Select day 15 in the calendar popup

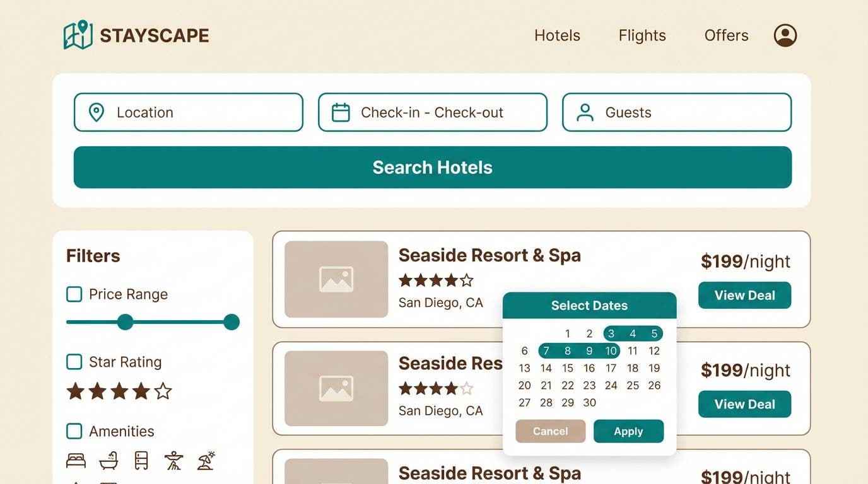pyautogui.click(x=567, y=368)
